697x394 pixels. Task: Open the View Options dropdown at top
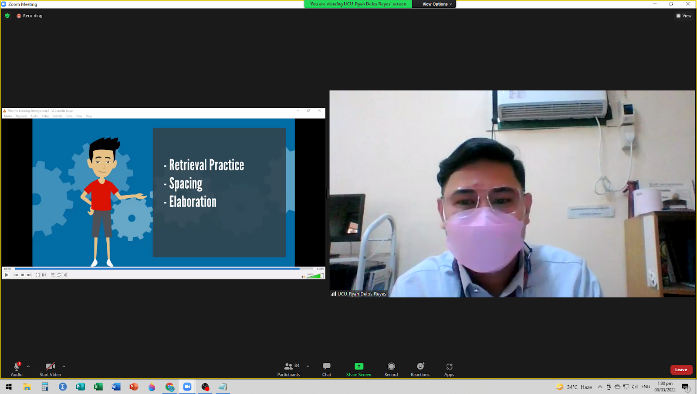click(437, 4)
